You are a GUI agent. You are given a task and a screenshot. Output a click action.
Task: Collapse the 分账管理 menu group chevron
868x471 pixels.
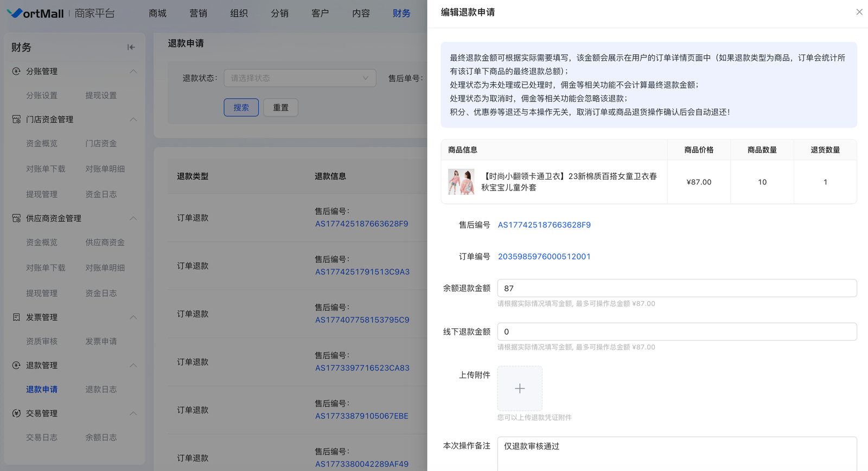tap(133, 72)
